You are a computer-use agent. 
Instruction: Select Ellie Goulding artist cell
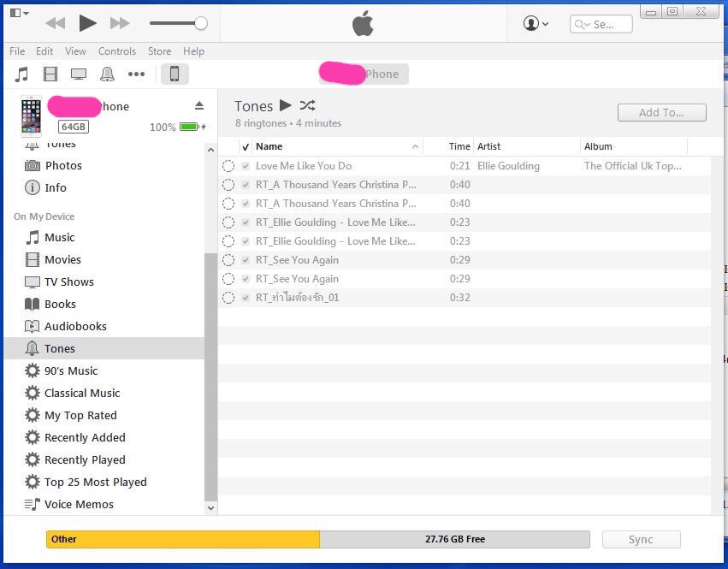pos(508,166)
